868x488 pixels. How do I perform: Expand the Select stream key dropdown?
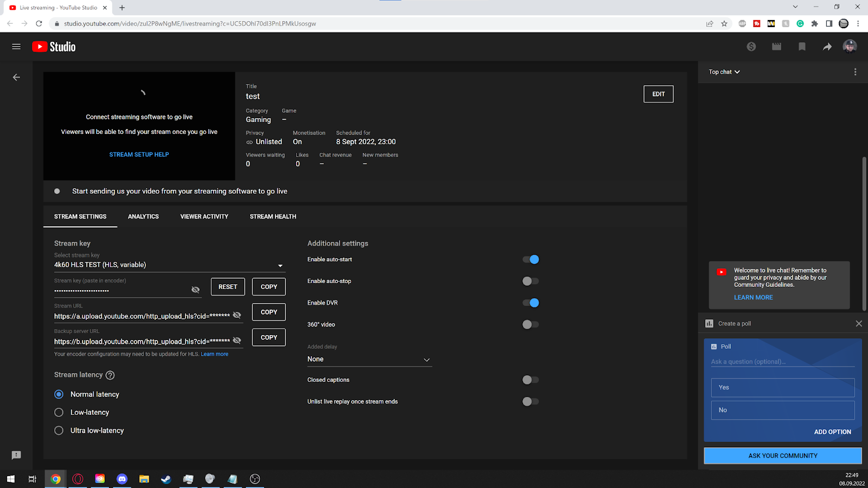tap(169, 265)
